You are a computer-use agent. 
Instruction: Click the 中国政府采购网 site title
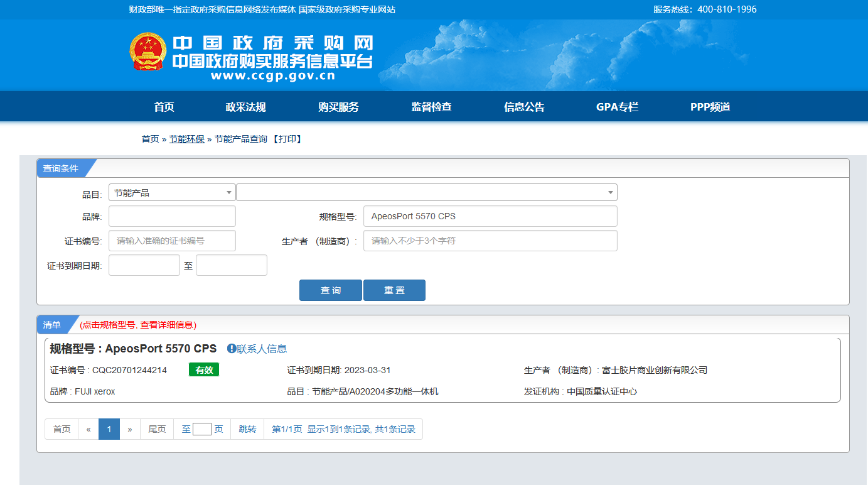point(273,43)
